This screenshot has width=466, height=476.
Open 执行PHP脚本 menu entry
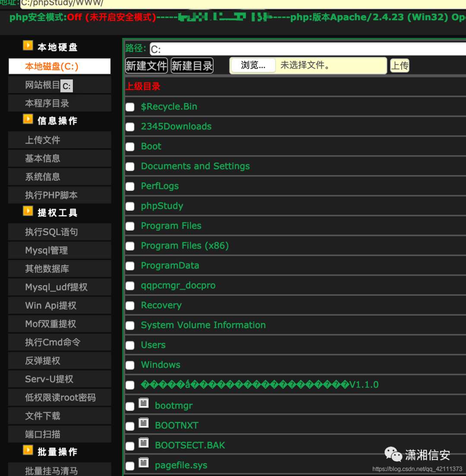tap(60, 195)
